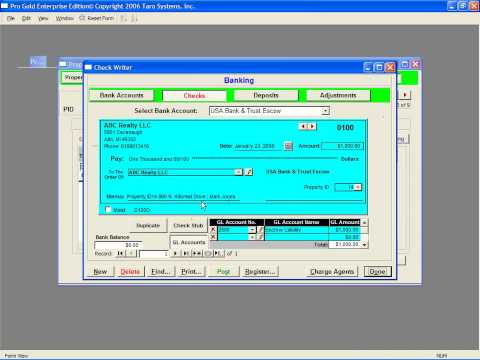Open the File menu
Screen dimensions: 480x360
pyautogui.click(x=11, y=18)
